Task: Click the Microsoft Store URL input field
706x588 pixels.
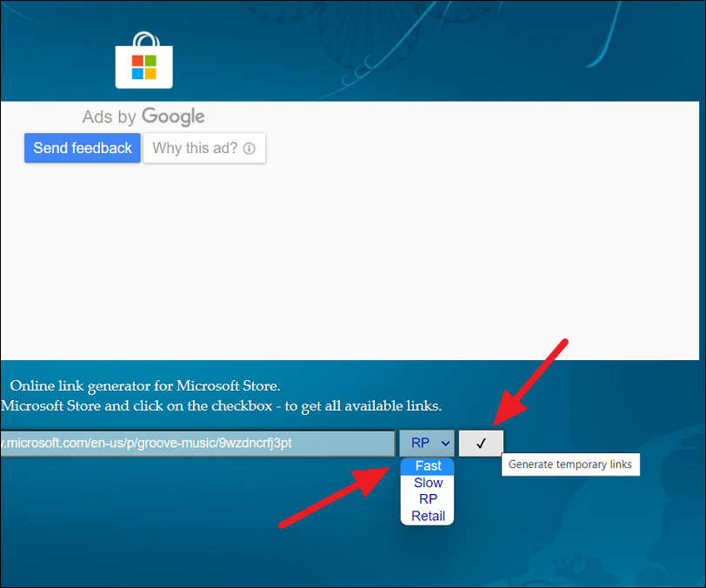Action: click(197, 443)
